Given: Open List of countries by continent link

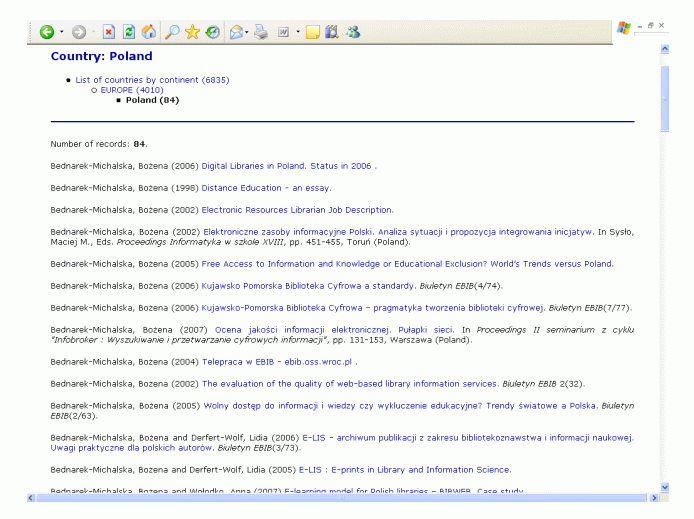Looking at the screenshot, I should [152, 79].
